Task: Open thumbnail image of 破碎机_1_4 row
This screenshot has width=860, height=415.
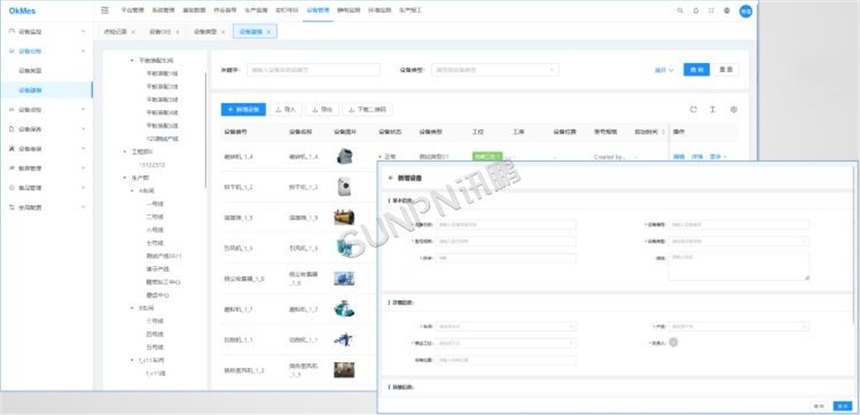Action: pos(344,156)
